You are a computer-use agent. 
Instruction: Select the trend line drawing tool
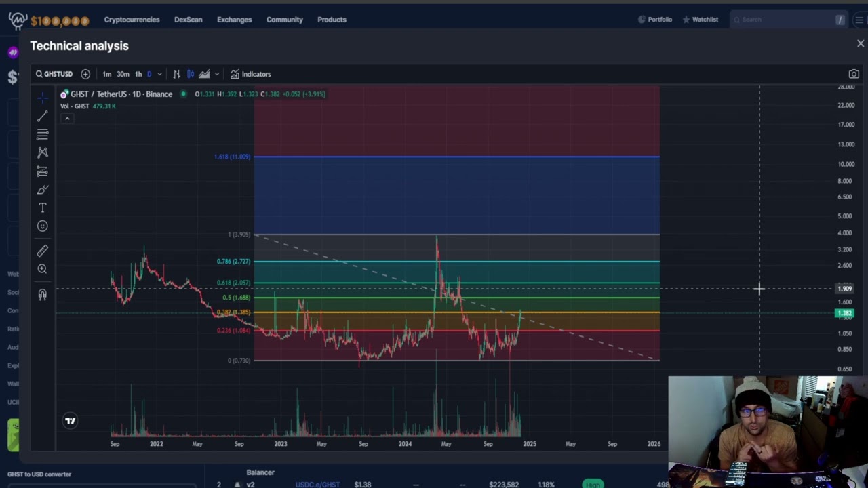(42, 117)
